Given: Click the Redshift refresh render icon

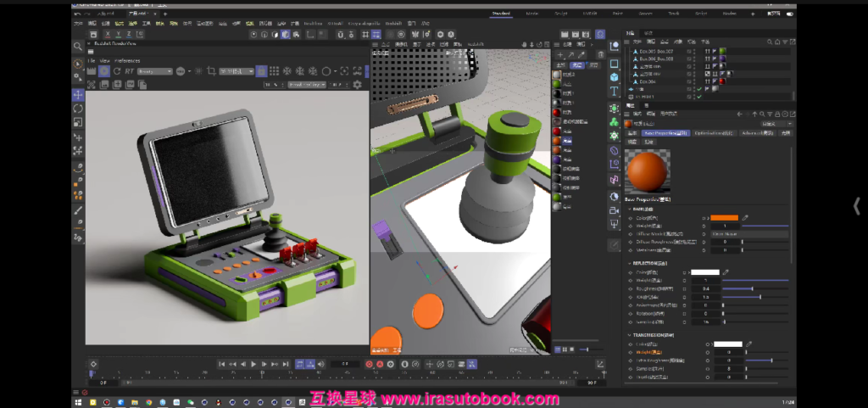Looking at the screenshot, I should click(117, 71).
